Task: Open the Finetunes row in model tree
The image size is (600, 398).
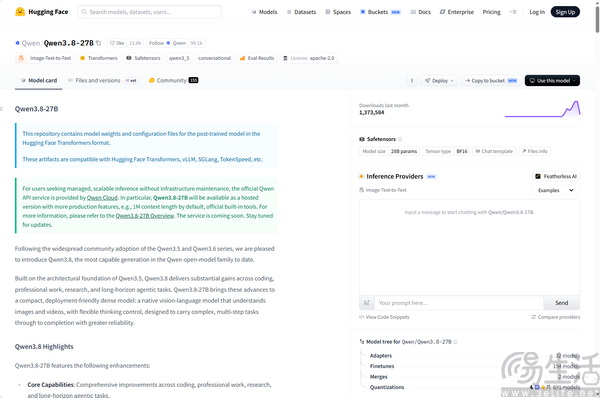Action: click(474, 366)
